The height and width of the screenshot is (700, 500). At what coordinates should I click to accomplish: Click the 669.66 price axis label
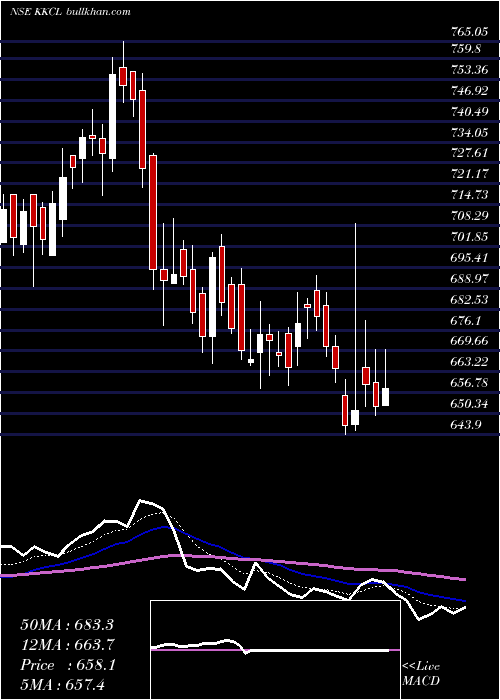[469, 341]
